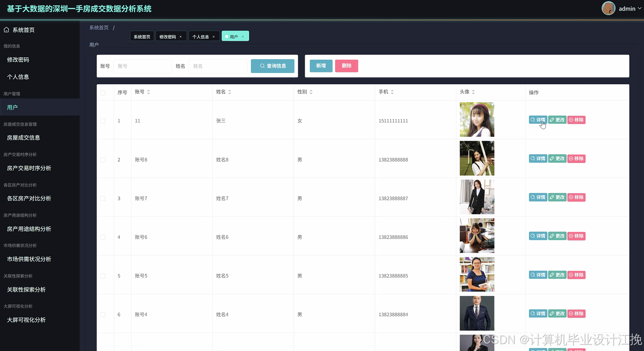Focus the 账号 search input
Image resolution: width=644 pixels, height=351 pixels.
[143, 66]
